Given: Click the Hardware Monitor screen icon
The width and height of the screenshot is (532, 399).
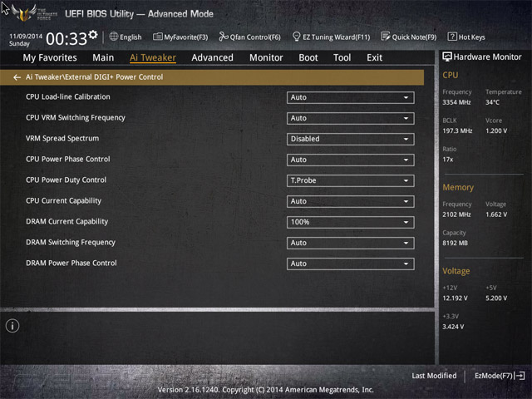Looking at the screenshot, I should pyautogui.click(x=447, y=57).
